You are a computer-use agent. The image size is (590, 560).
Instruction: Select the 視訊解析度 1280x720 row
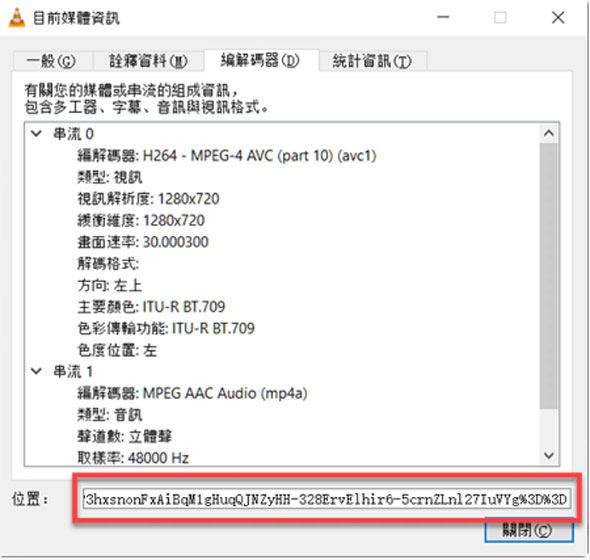[x=148, y=199]
